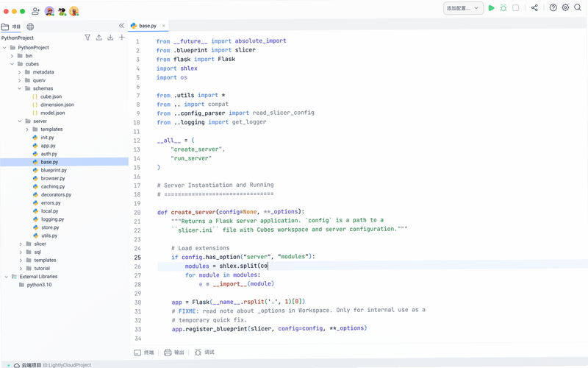588x368 pixels.
Task: Expand the slicer folder
Action: click(x=21, y=244)
